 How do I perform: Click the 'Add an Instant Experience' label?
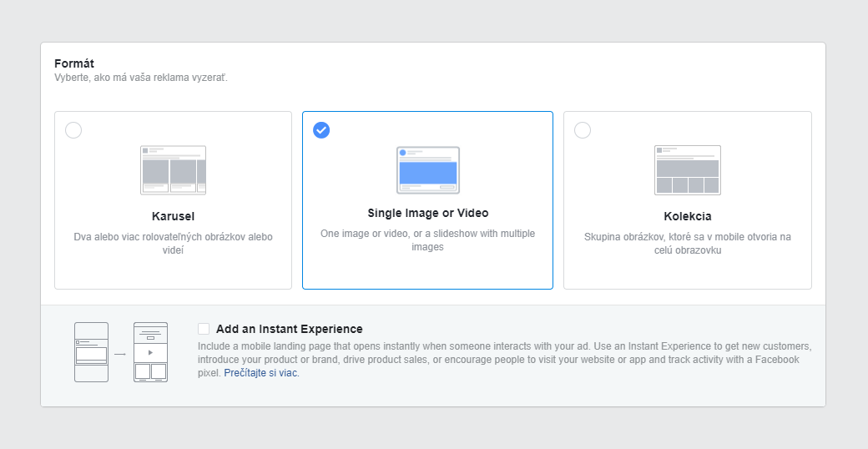(x=289, y=329)
